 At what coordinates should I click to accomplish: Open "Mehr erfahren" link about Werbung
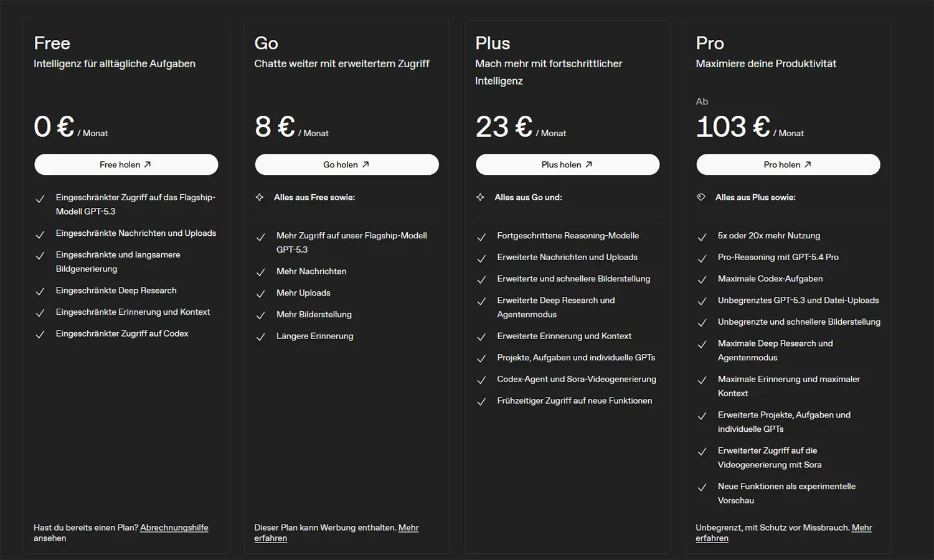tap(408, 528)
